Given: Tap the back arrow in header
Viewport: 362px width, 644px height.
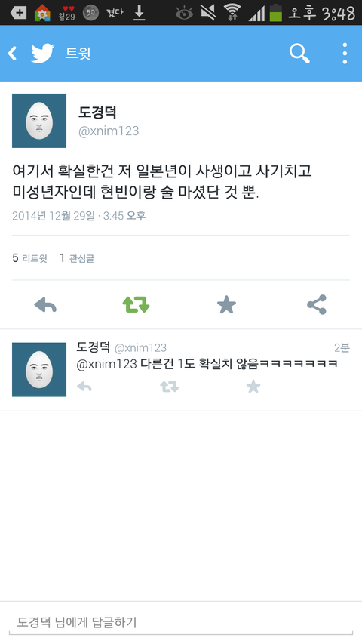Looking at the screenshot, I should (x=13, y=54).
